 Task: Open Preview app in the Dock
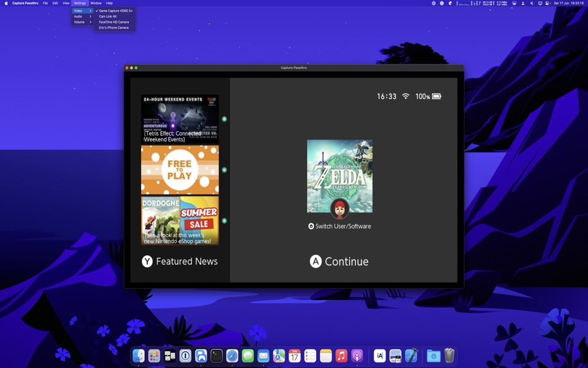[x=396, y=355]
